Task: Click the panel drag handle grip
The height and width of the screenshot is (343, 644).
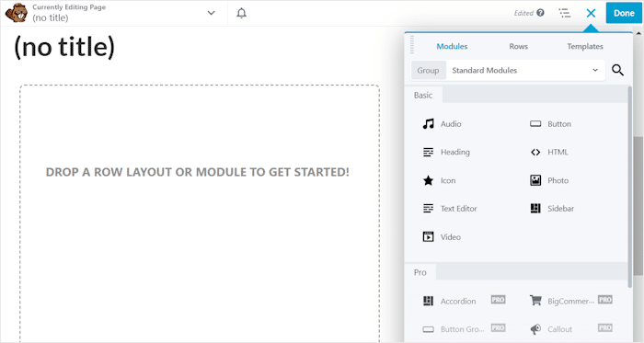Action: [412, 44]
